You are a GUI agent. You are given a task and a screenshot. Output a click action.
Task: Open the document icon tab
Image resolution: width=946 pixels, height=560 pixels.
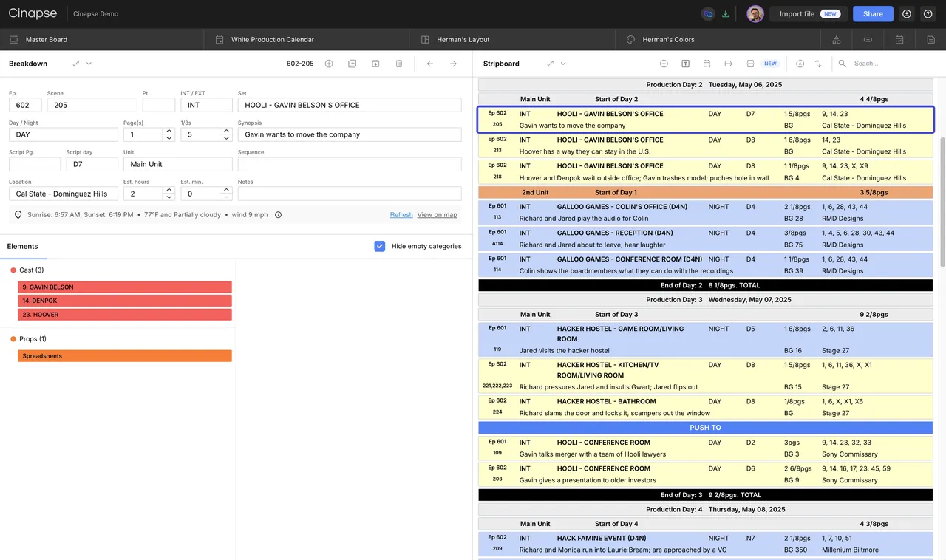pos(930,40)
